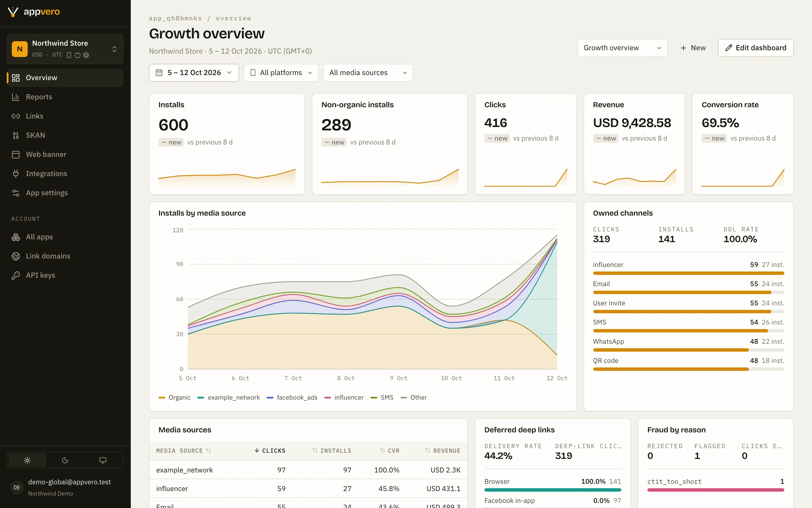Image resolution: width=812 pixels, height=508 pixels.
Task: Click the Conversion rate 69.5% card
Action: point(743,144)
